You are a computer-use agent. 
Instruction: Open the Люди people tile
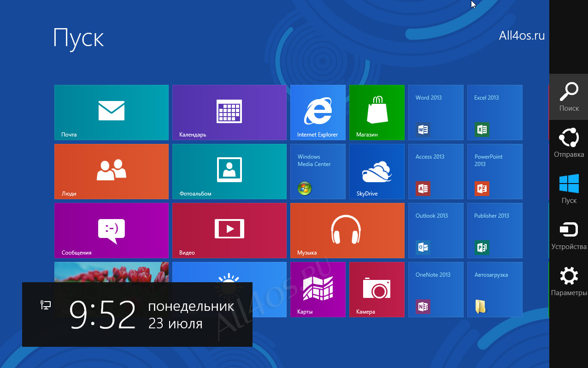click(x=112, y=172)
